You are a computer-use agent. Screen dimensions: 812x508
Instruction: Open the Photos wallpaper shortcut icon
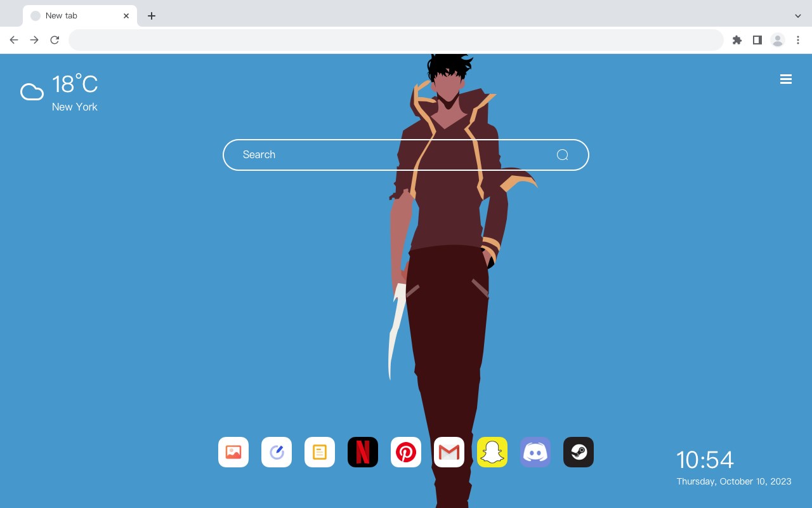point(233,452)
